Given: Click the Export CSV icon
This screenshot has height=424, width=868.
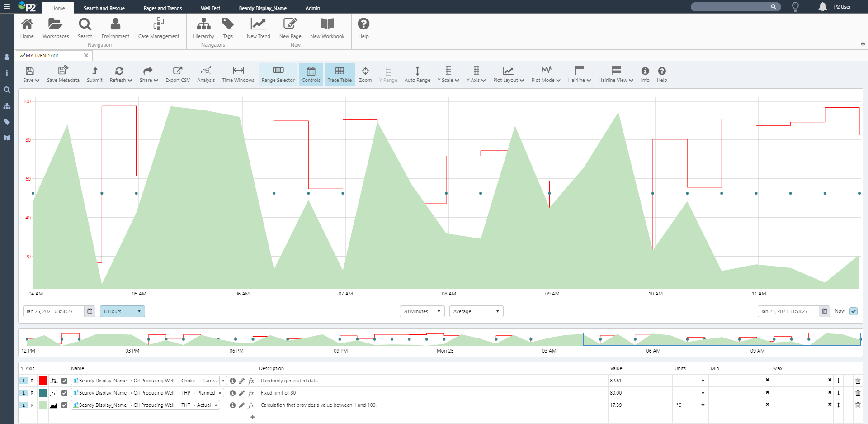Looking at the screenshot, I should pos(178,74).
